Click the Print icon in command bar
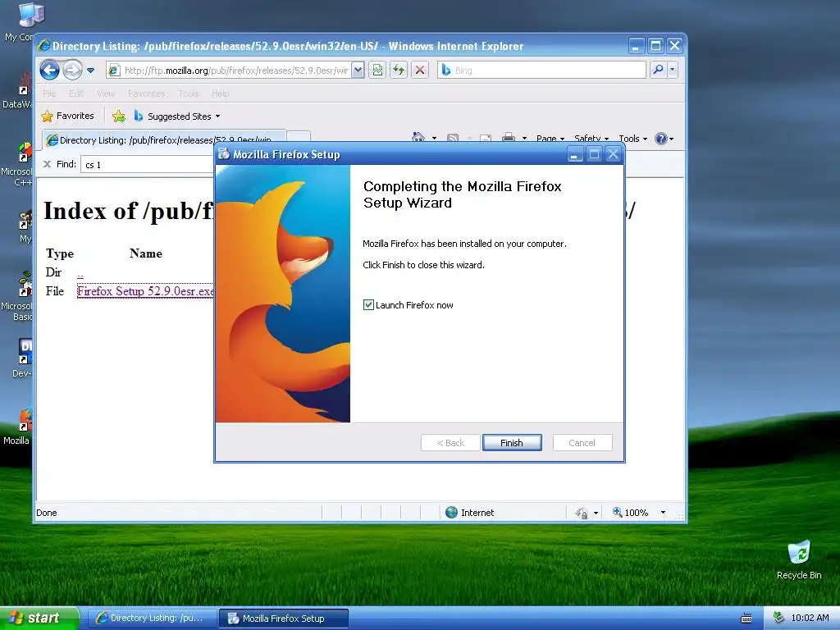This screenshot has width=840, height=630. click(x=509, y=138)
